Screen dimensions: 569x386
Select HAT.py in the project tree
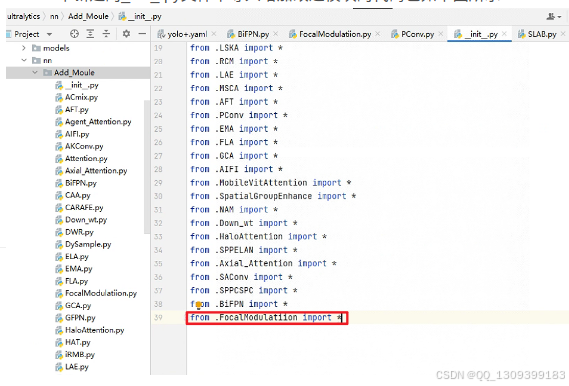click(x=73, y=342)
